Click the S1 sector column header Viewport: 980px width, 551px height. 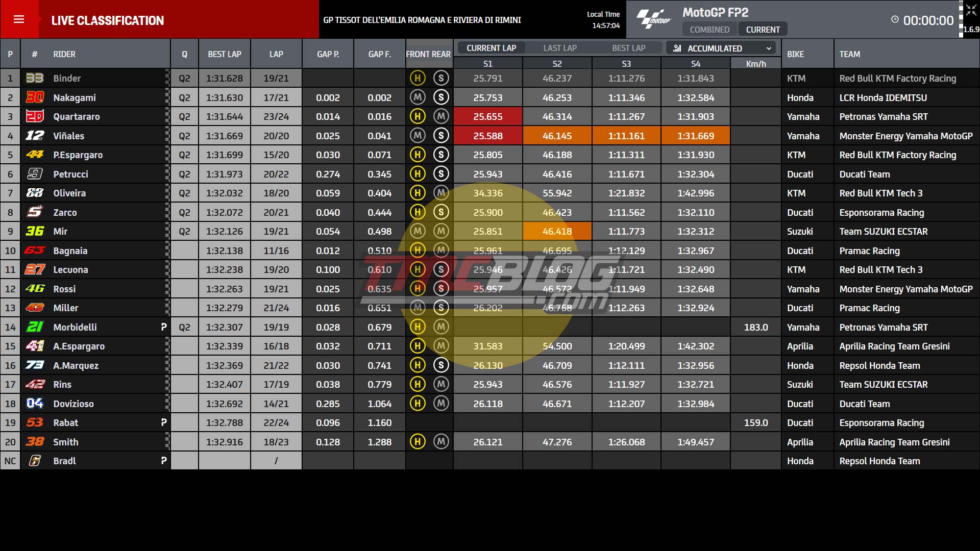[x=488, y=64]
